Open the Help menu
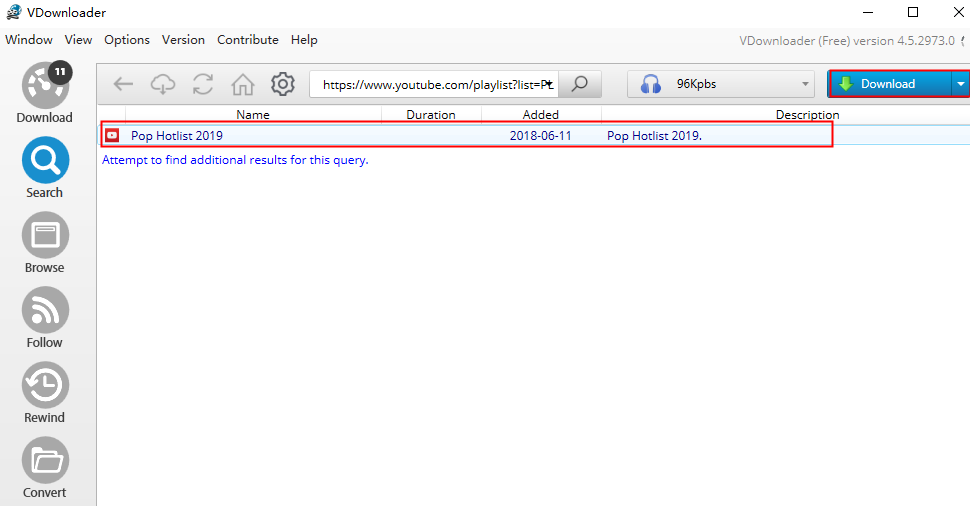The width and height of the screenshot is (970, 506). point(304,40)
